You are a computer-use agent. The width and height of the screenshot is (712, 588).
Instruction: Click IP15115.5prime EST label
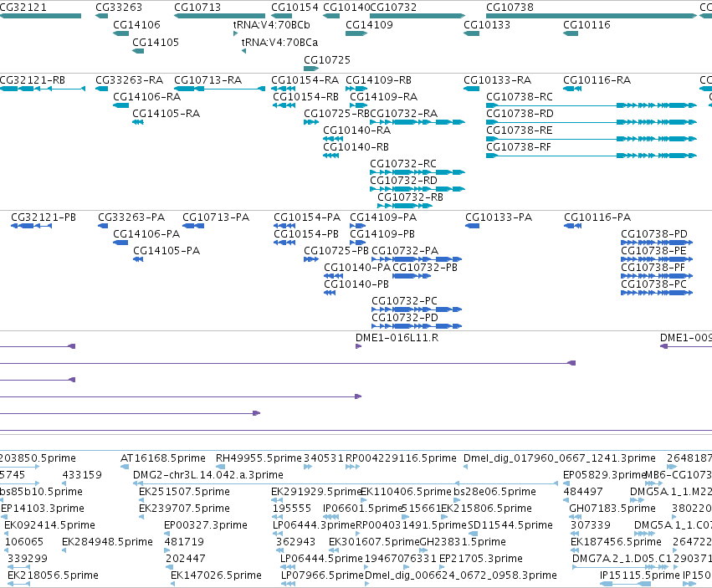[639, 575]
